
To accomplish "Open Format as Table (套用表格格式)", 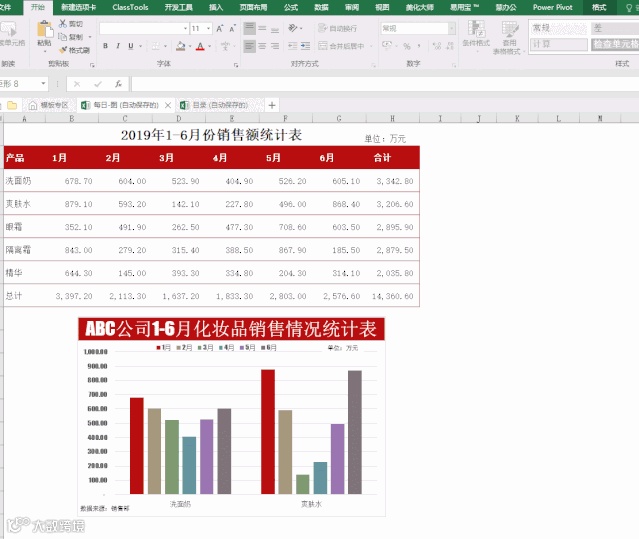I will click(508, 37).
